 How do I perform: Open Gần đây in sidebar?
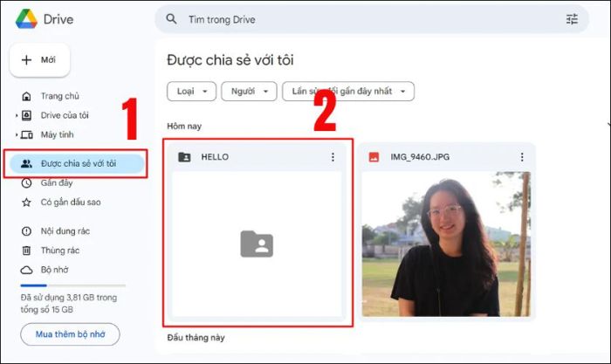57,182
